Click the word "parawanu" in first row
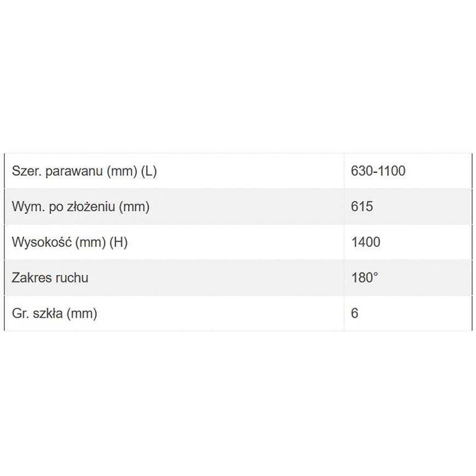 74,171
